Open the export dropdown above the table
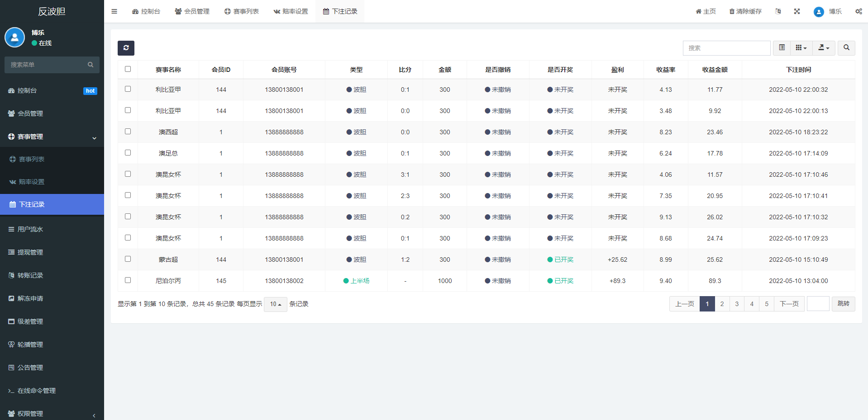This screenshot has height=420, width=868. click(x=823, y=48)
